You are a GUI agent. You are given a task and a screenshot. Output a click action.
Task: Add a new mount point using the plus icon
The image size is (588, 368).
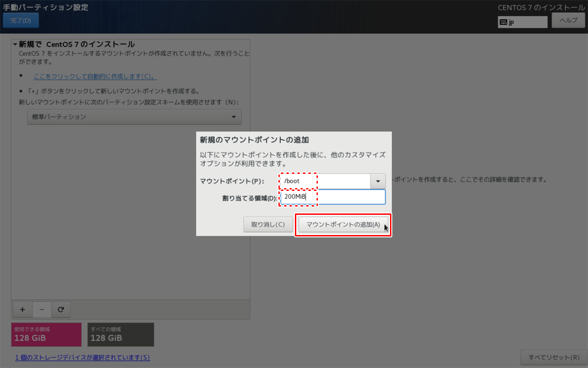pos(23,309)
